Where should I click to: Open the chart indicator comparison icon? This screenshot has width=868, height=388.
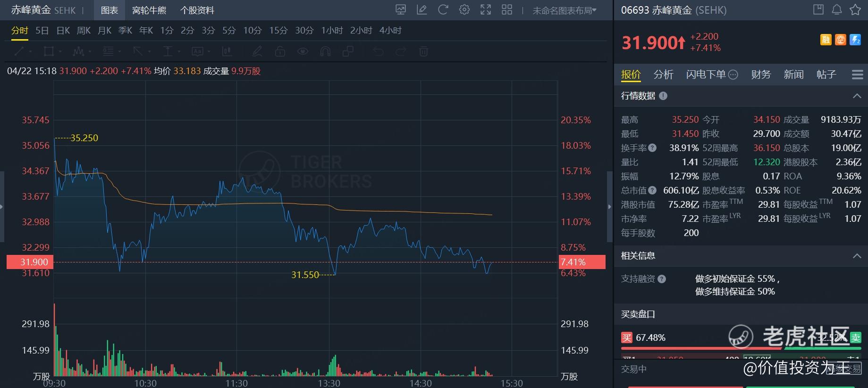(x=401, y=9)
